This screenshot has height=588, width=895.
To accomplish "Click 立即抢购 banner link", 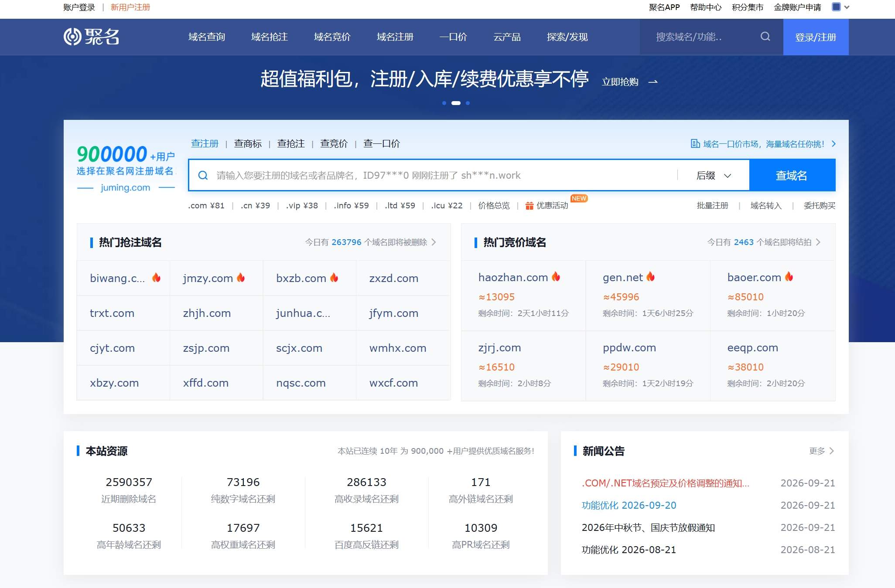I will point(620,82).
